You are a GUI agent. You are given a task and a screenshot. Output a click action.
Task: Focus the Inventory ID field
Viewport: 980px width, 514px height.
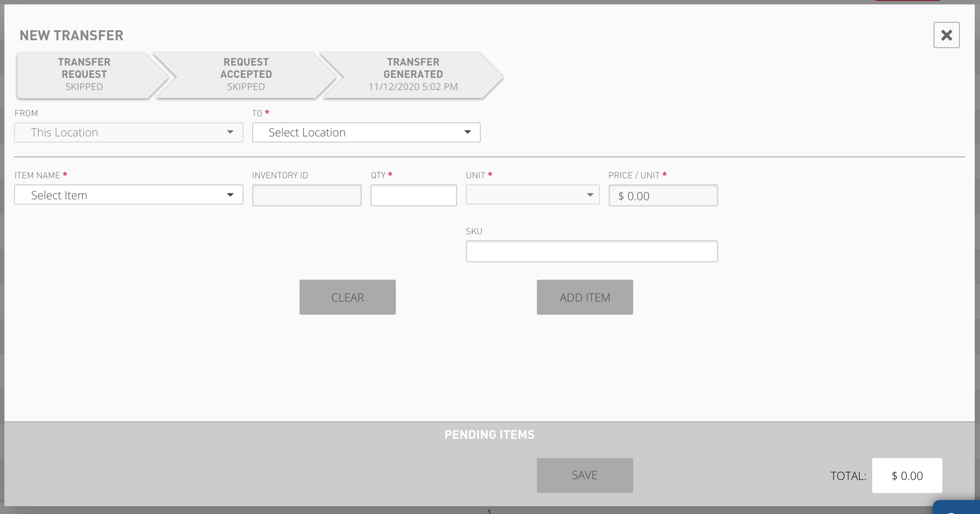[307, 195]
